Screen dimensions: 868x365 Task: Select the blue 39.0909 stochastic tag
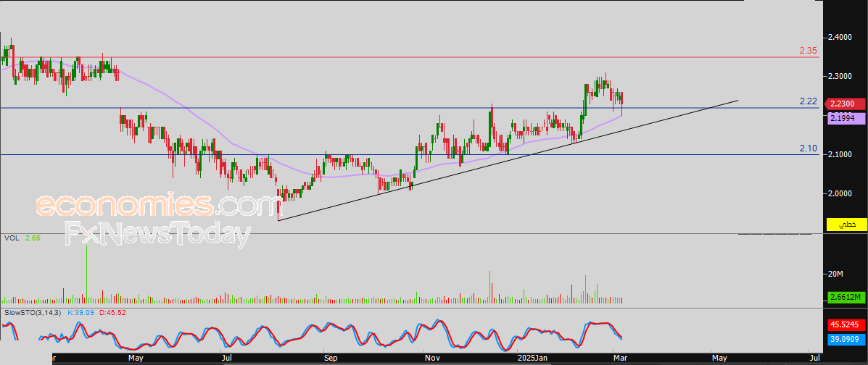tap(846, 338)
